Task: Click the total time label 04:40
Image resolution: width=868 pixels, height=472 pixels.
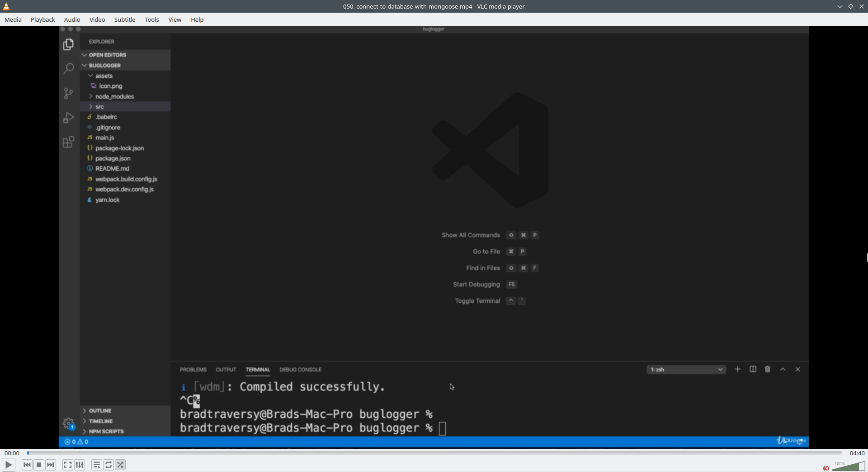Action: [x=857, y=453]
